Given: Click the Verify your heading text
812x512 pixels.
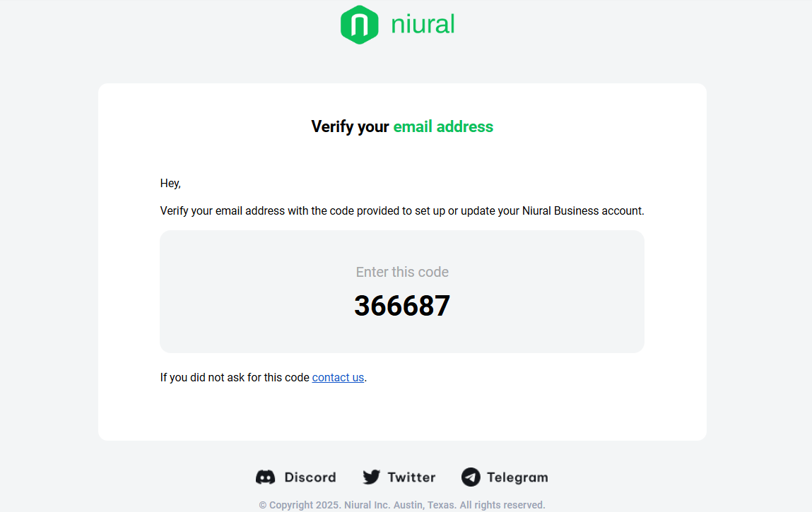Looking at the screenshot, I should click(x=350, y=127).
